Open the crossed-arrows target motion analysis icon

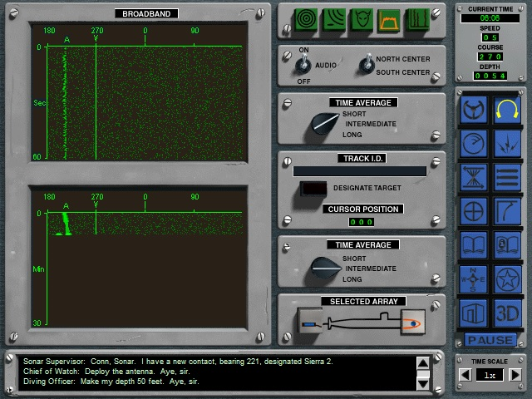coord(474,177)
